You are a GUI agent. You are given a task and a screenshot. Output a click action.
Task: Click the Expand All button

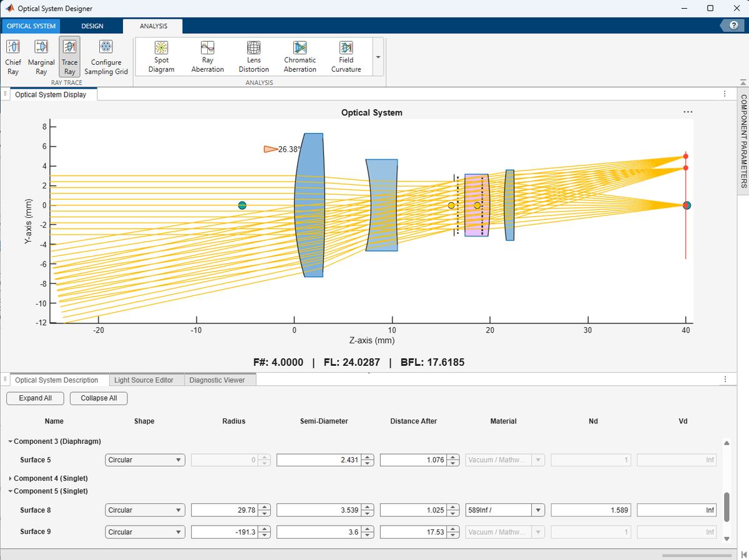pyautogui.click(x=36, y=398)
